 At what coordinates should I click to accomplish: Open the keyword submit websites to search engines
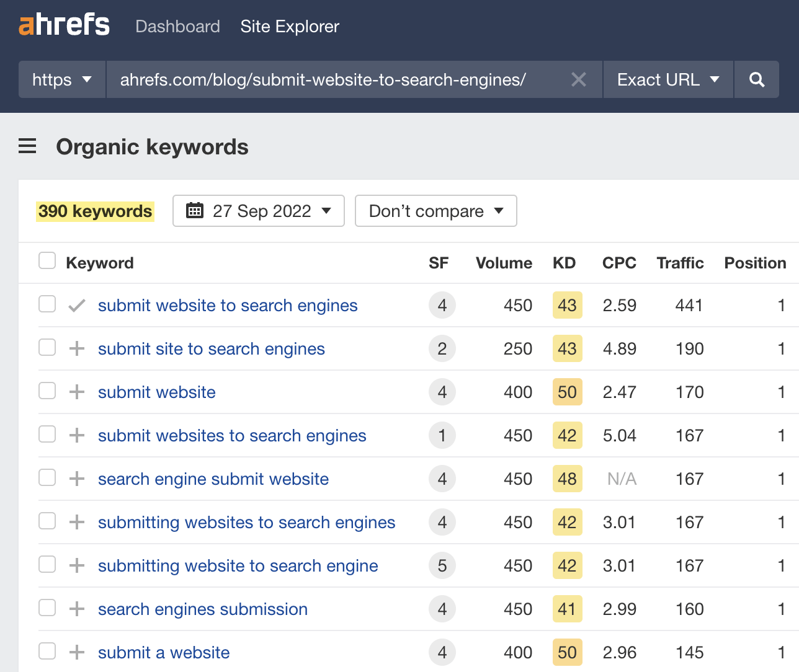point(231,435)
